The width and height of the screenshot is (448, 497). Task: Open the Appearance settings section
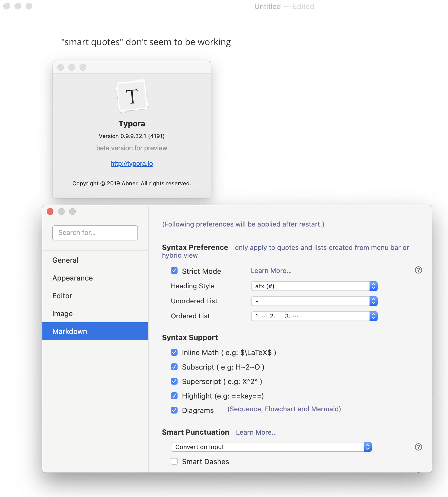point(72,278)
